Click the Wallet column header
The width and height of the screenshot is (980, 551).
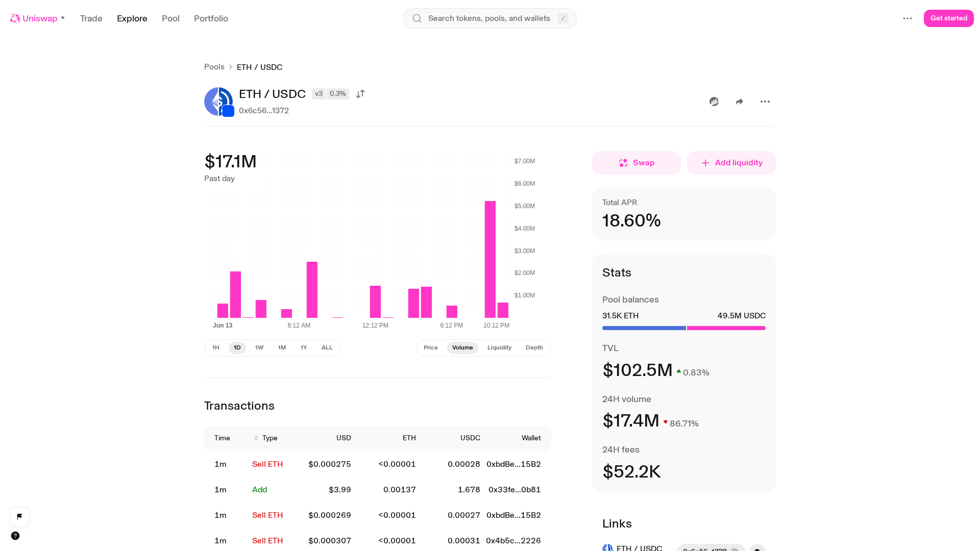pos(531,438)
